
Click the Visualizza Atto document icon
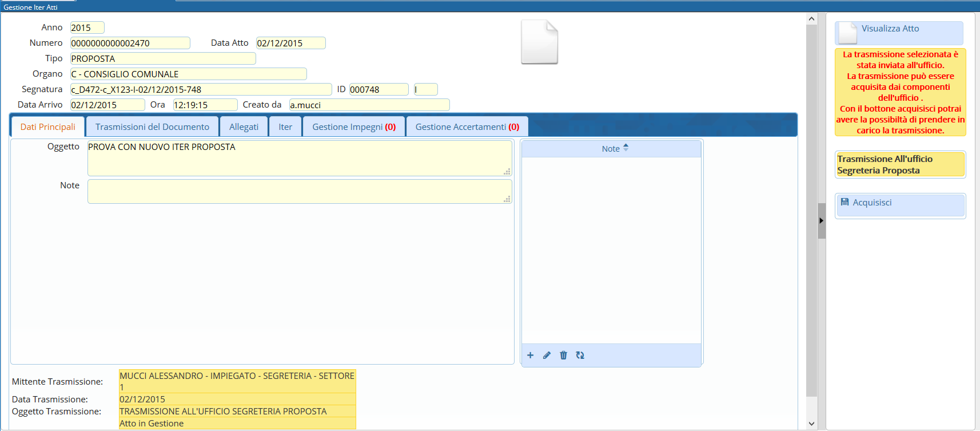847,33
